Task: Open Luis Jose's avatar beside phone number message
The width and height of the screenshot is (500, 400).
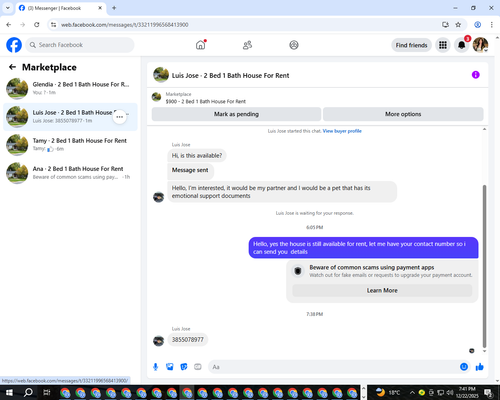Action: tap(158, 341)
